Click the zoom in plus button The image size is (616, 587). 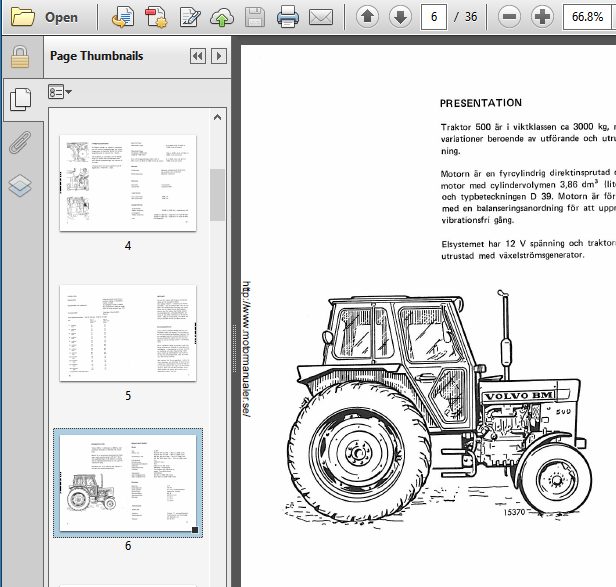click(542, 17)
